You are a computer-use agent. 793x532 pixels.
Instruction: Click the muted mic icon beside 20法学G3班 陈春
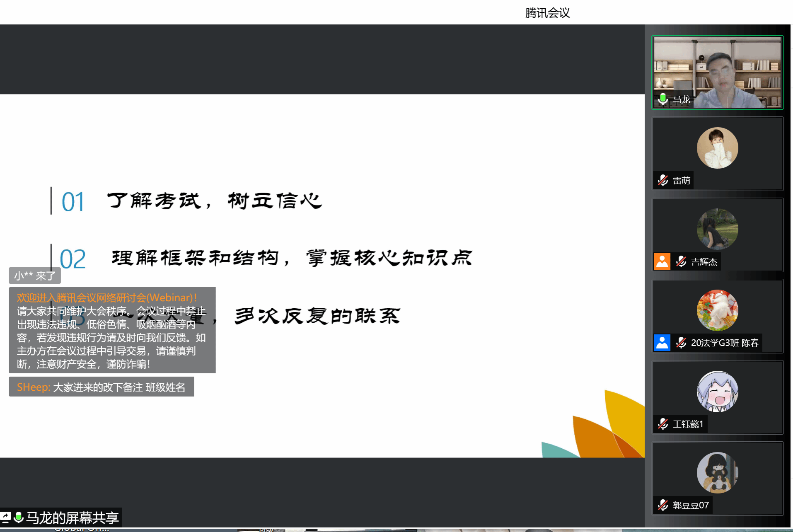pyautogui.click(x=681, y=343)
